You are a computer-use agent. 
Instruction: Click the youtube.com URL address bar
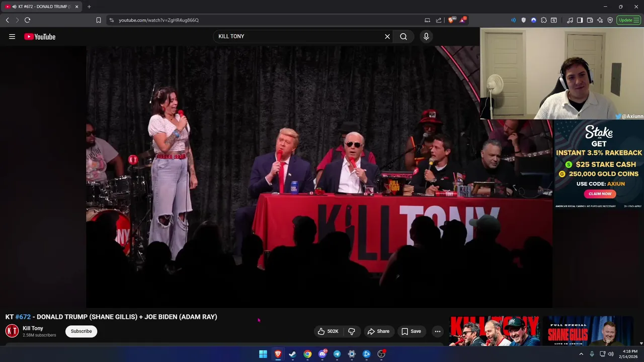(x=158, y=20)
